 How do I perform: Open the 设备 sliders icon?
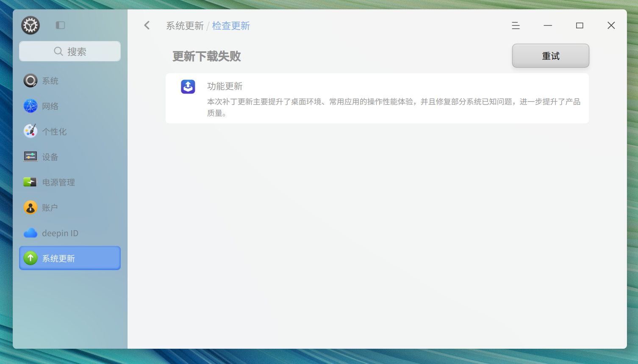click(x=31, y=157)
